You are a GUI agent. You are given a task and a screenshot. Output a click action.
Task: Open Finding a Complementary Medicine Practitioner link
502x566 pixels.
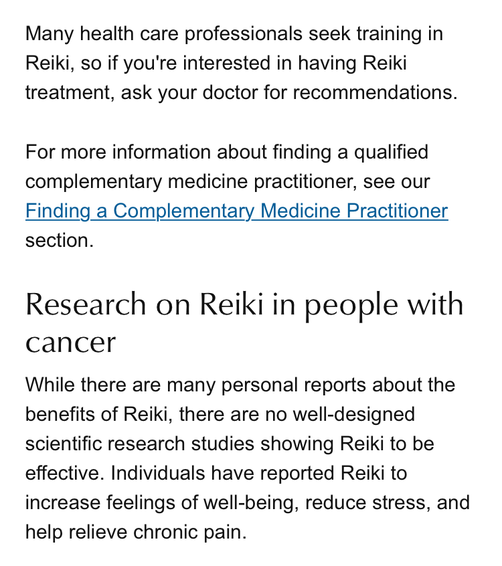click(x=236, y=211)
